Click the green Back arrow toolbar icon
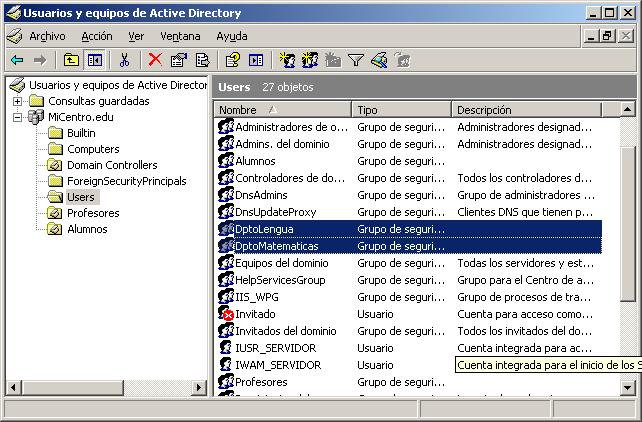Screen dimensions: 642x422 (x=17, y=60)
